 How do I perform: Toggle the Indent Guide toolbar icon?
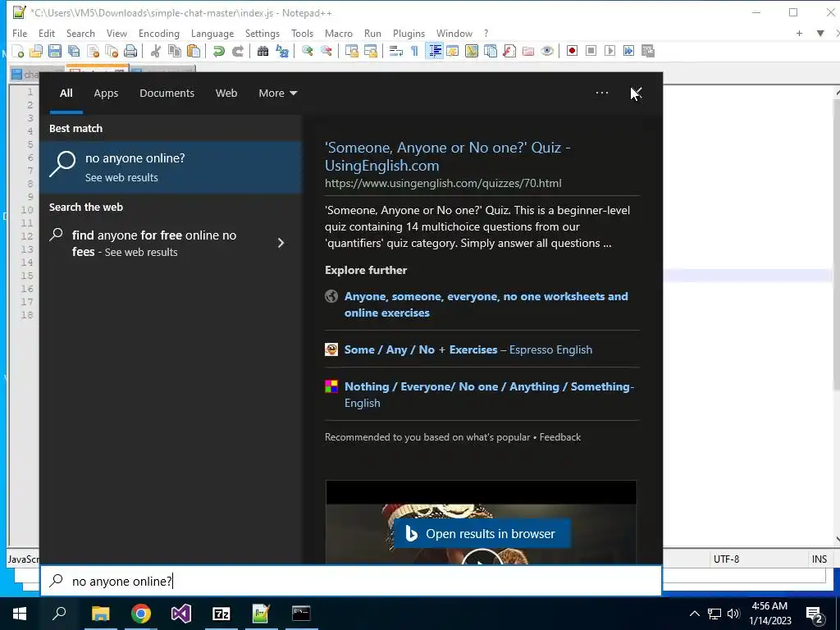(435, 51)
